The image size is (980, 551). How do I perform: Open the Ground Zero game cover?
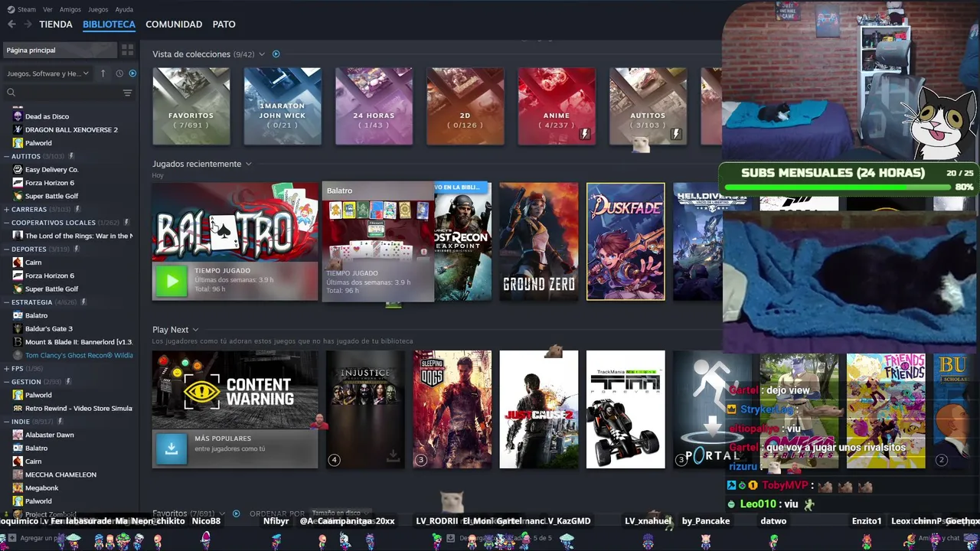[x=539, y=242]
